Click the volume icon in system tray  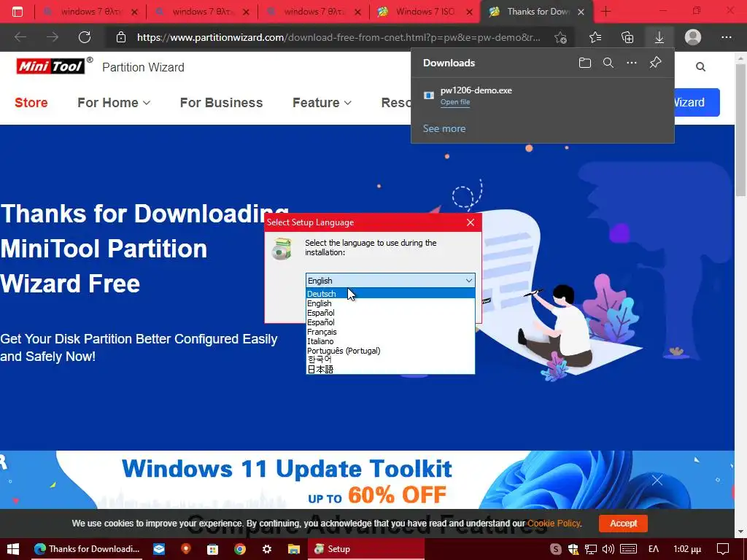608,549
